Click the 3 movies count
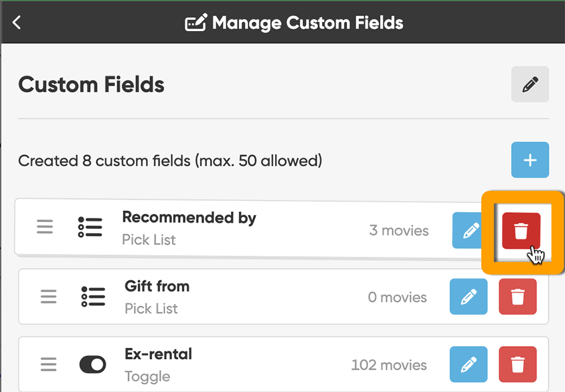The image size is (565, 392). 399,231
